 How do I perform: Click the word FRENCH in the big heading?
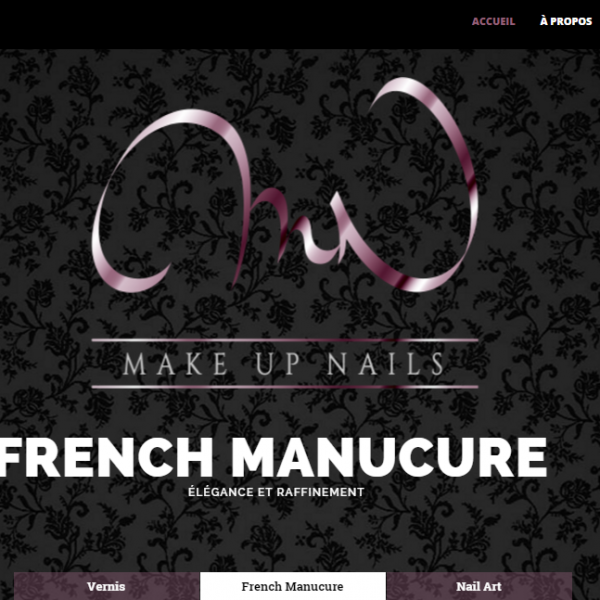pyautogui.click(x=105, y=458)
